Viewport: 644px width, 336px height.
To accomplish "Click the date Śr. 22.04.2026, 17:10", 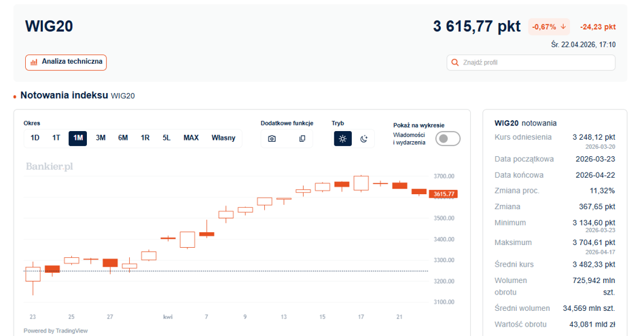I will click(x=584, y=45).
